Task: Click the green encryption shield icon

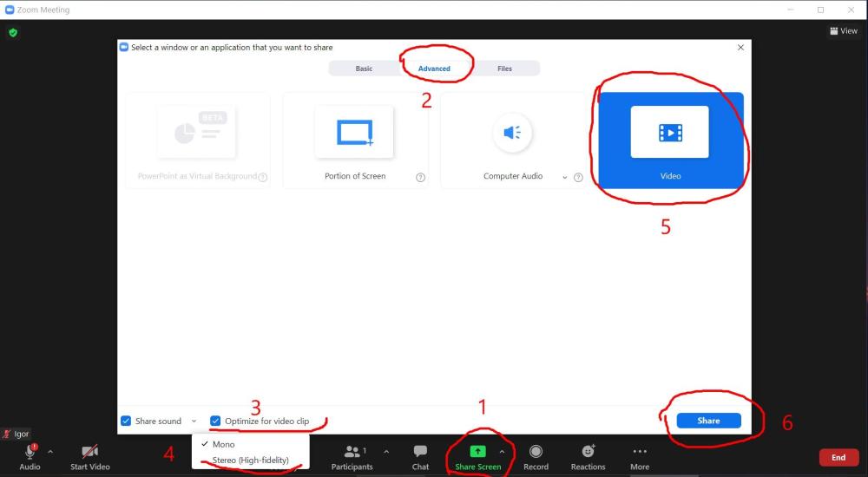Action: pyautogui.click(x=12, y=32)
